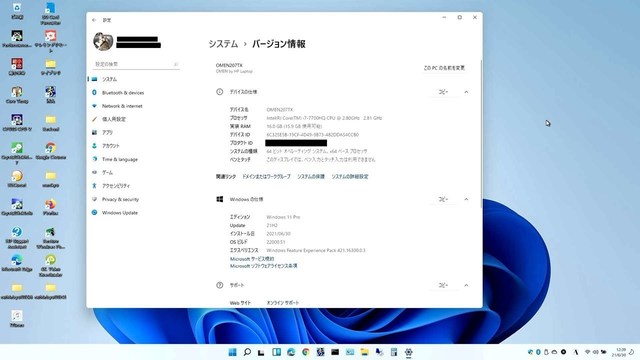Open Network & internet settings
Screen dimensions: 640x360
[x=122, y=106]
